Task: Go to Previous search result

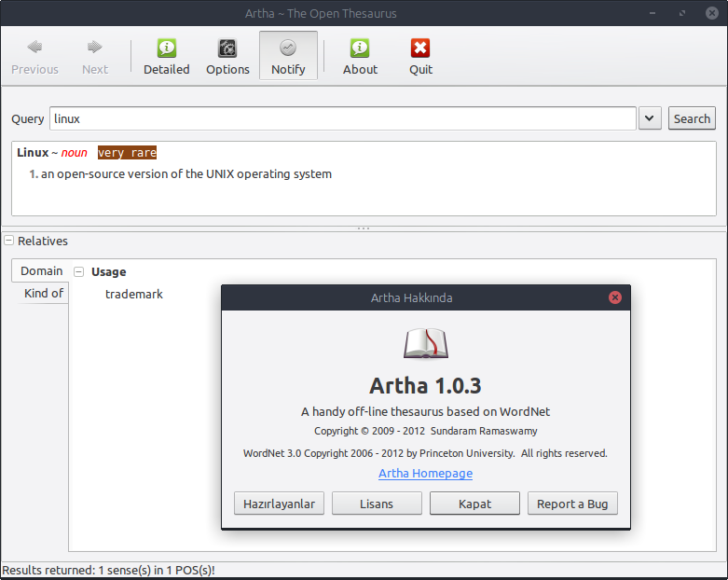Action: click(34, 56)
